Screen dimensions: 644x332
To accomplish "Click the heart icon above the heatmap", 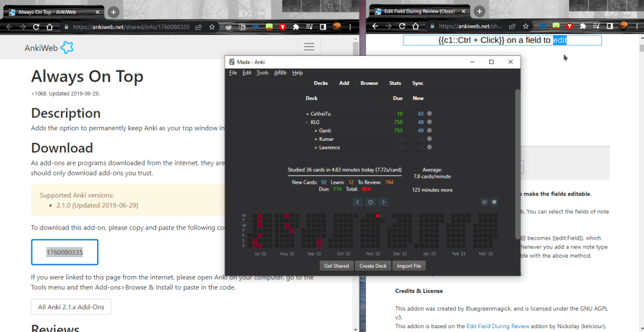I will 494,202.
